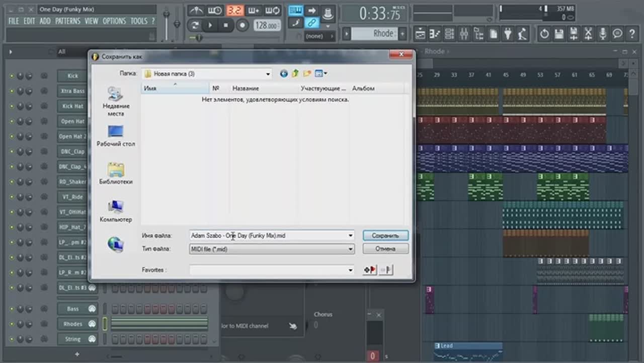Open the mixer from the toolbar
This screenshot has height=363, width=644.
pyautogui.click(x=464, y=34)
